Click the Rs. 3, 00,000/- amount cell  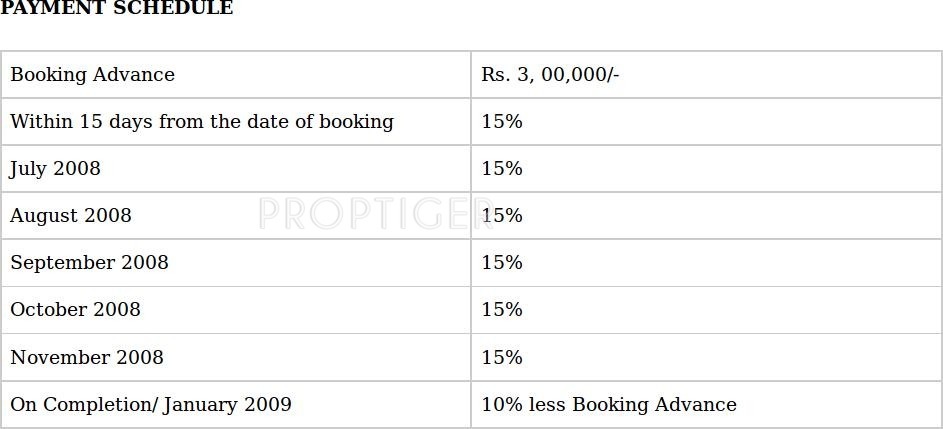click(x=550, y=75)
